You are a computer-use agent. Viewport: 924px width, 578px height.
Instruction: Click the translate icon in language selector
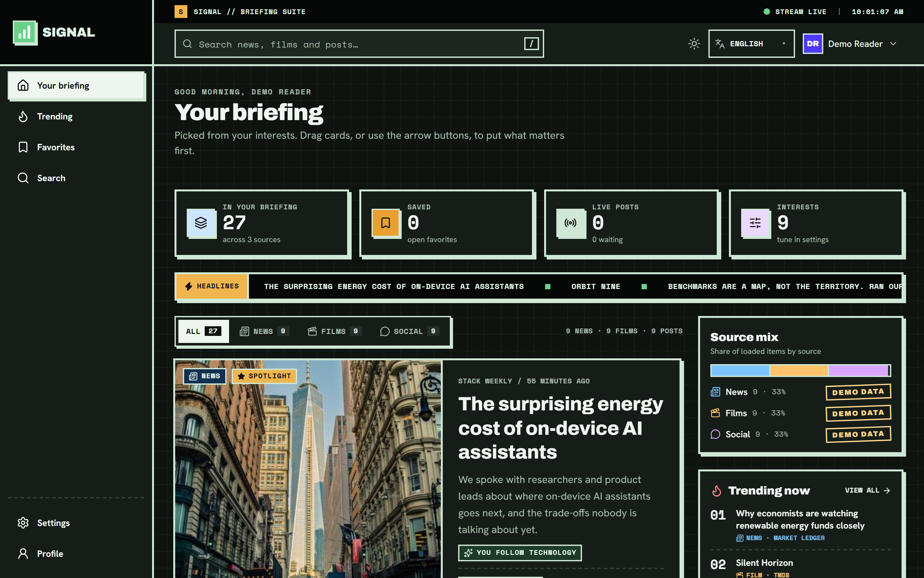click(720, 44)
